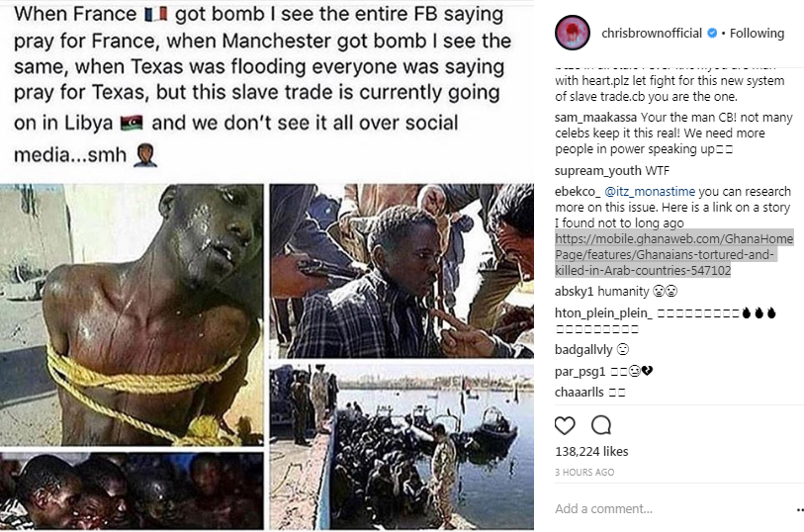Image resolution: width=804 pixels, height=532 pixels.
Task: Show who liked via 138,224 likes
Action: pyautogui.click(x=591, y=452)
